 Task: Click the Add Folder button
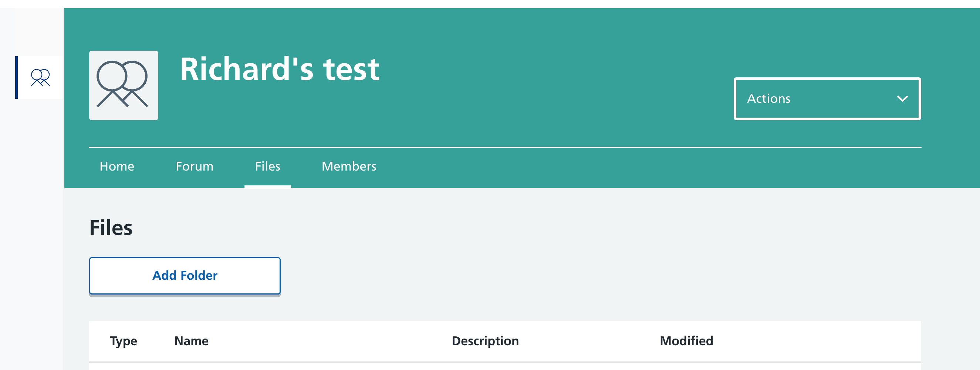(185, 276)
